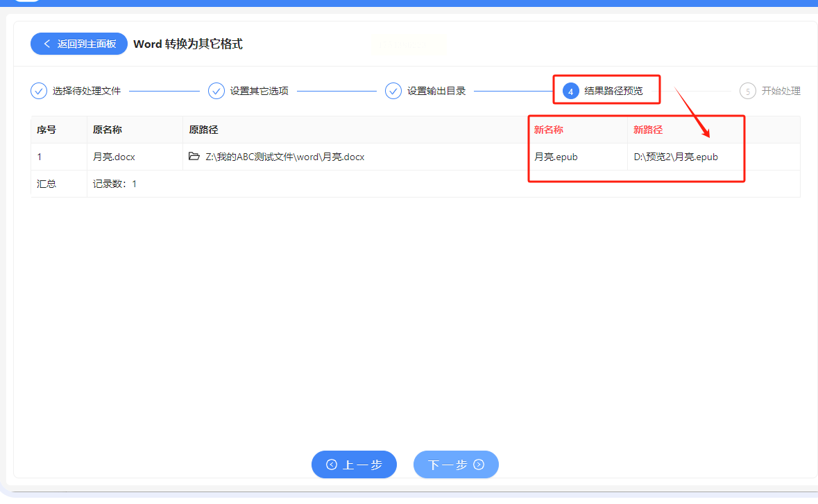Click the step 5 circle for 开始处理
This screenshot has width=818, height=504.
pyautogui.click(x=747, y=92)
